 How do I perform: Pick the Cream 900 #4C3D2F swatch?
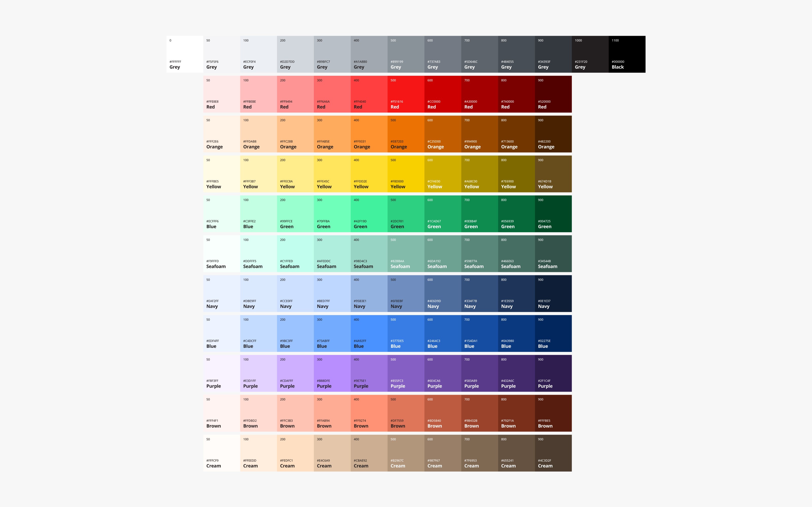click(x=553, y=453)
